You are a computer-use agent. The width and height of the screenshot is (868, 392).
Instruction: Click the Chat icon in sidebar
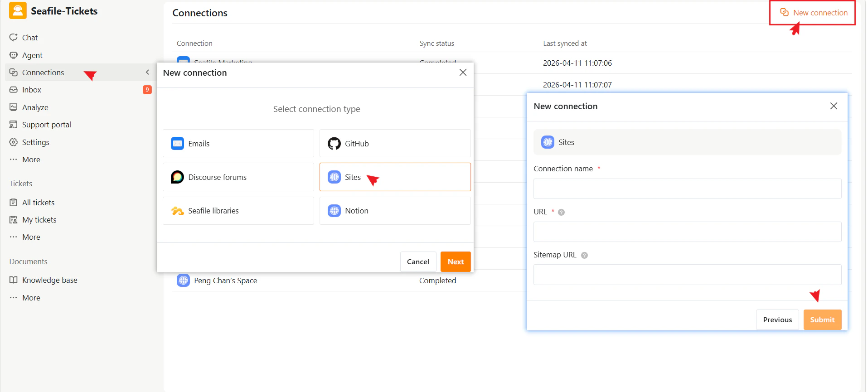tap(14, 37)
